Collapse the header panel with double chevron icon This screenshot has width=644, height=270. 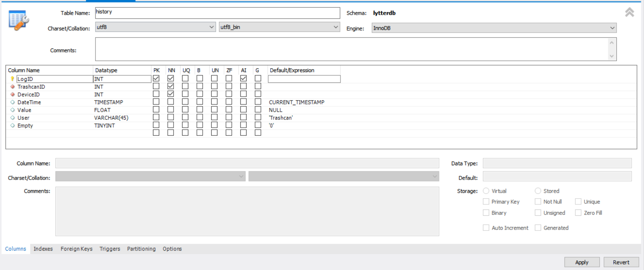629,12
